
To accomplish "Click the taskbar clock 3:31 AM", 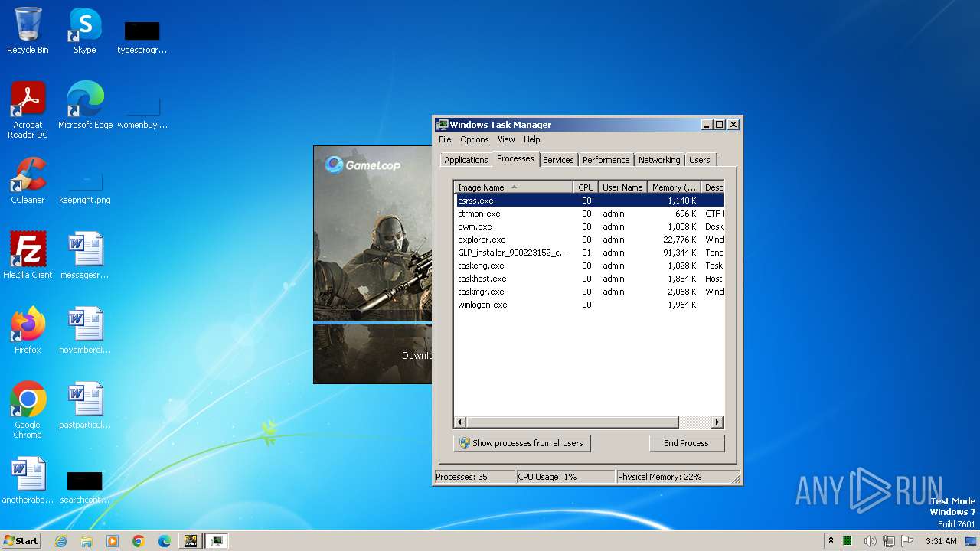I will tap(941, 541).
